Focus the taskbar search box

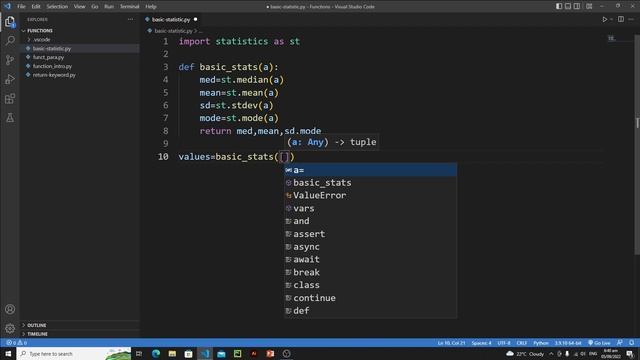74,353
